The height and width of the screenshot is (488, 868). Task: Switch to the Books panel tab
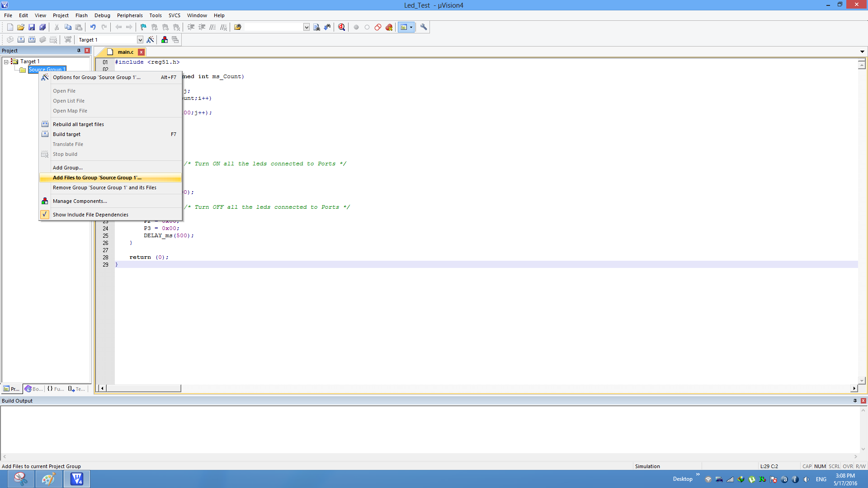[x=34, y=389]
